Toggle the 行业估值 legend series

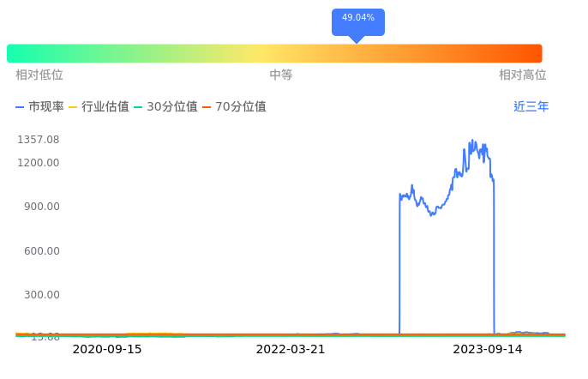pyautogui.click(x=99, y=107)
